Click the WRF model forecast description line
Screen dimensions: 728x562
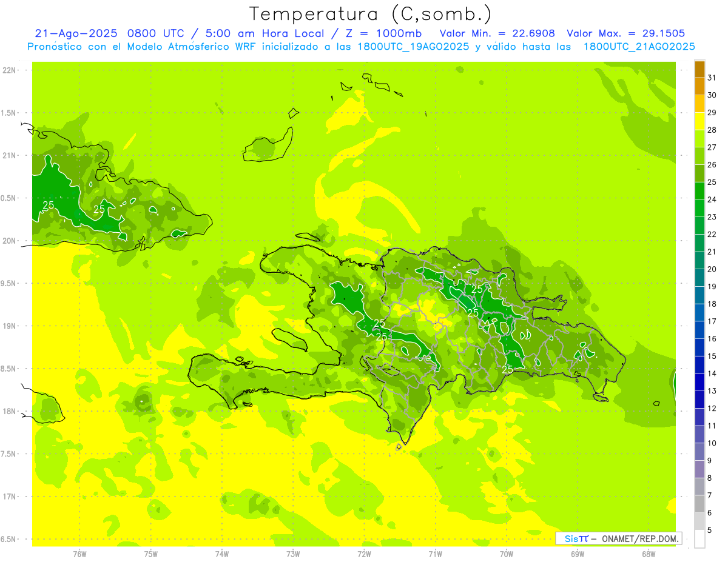point(362,47)
